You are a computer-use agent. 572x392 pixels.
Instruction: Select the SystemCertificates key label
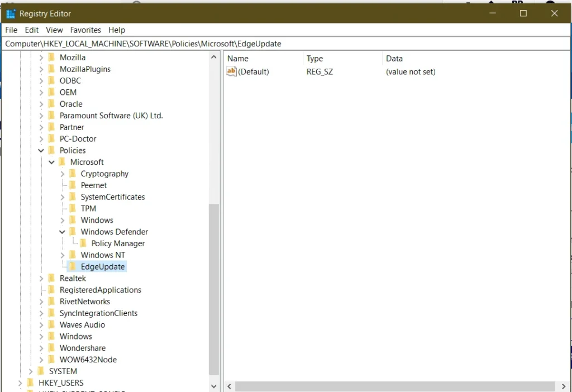(x=113, y=197)
